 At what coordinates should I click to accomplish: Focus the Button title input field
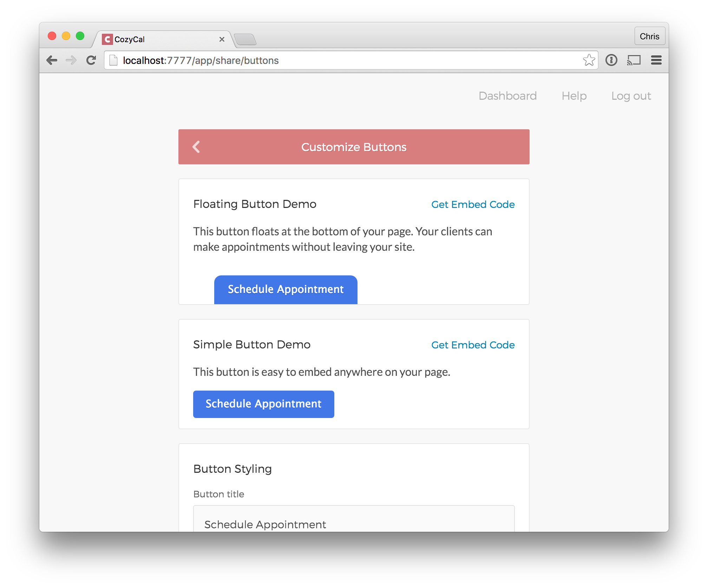pyautogui.click(x=354, y=519)
